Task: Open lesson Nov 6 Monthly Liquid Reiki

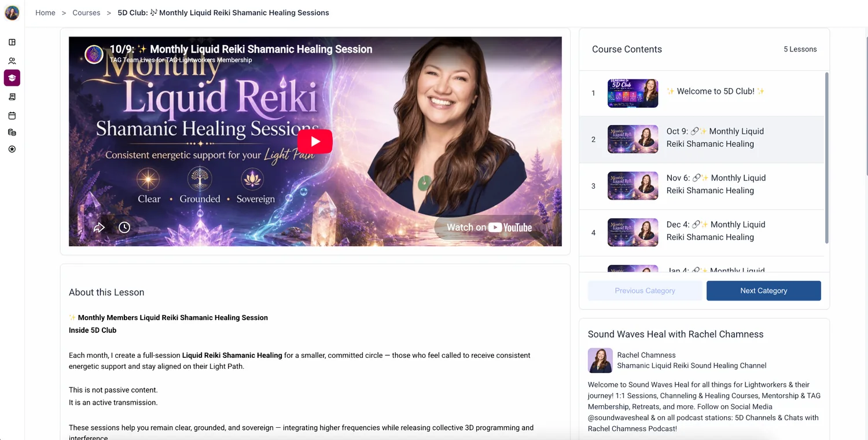Action: (x=701, y=186)
